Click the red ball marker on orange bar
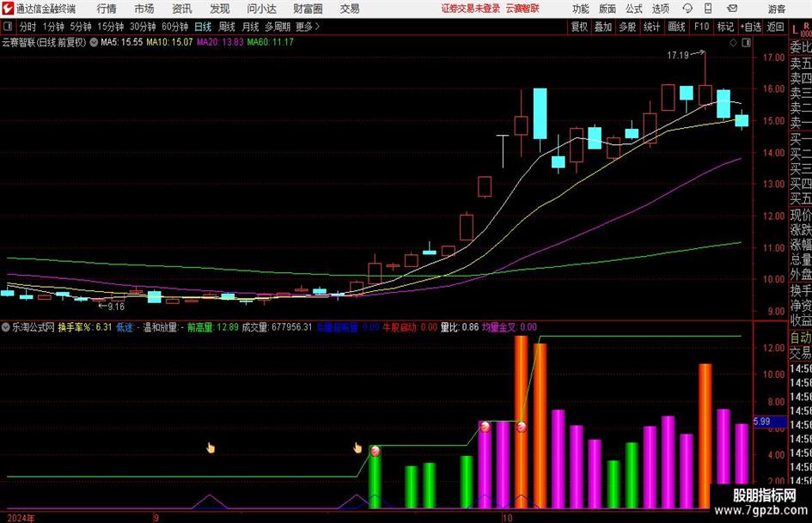The width and height of the screenshot is (812, 523). 522,427
